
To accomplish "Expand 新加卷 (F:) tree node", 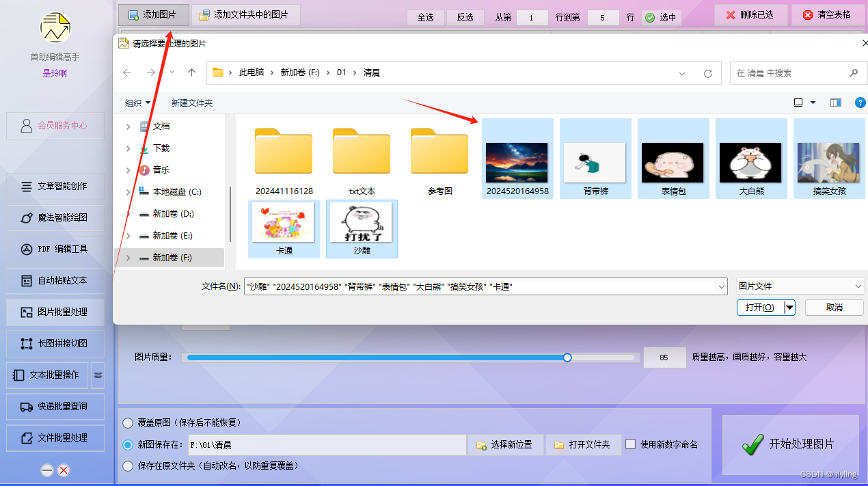I will (x=128, y=258).
